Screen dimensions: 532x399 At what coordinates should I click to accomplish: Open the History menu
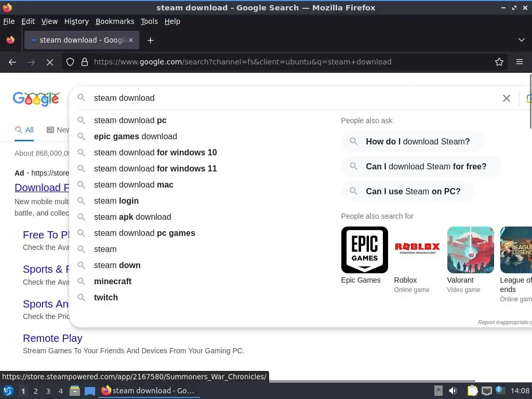tap(77, 21)
